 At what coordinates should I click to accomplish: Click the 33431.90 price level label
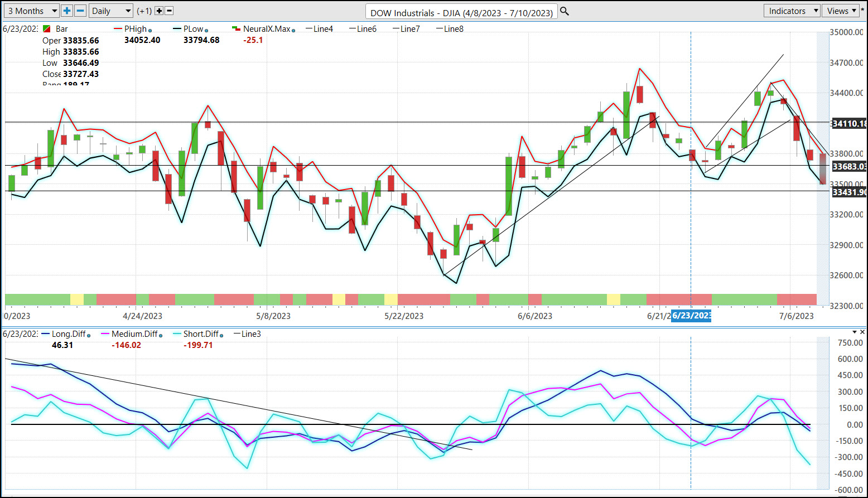tap(849, 192)
